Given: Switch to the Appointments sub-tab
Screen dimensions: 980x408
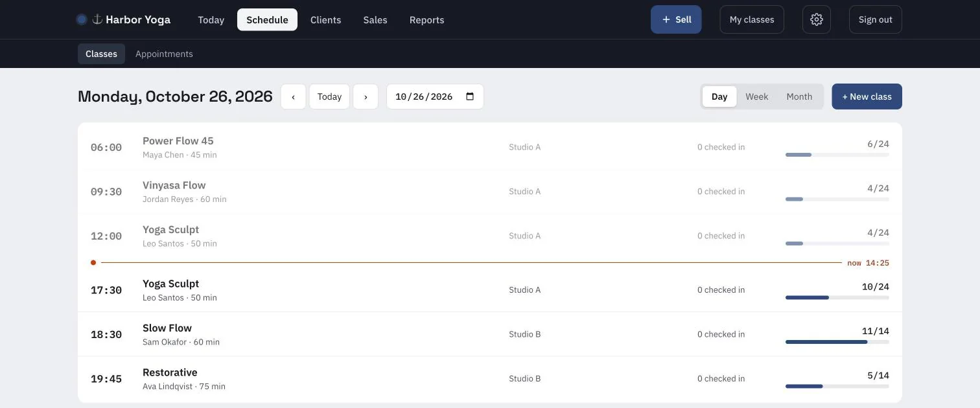Looking at the screenshot, I should (x=164, y=54).
